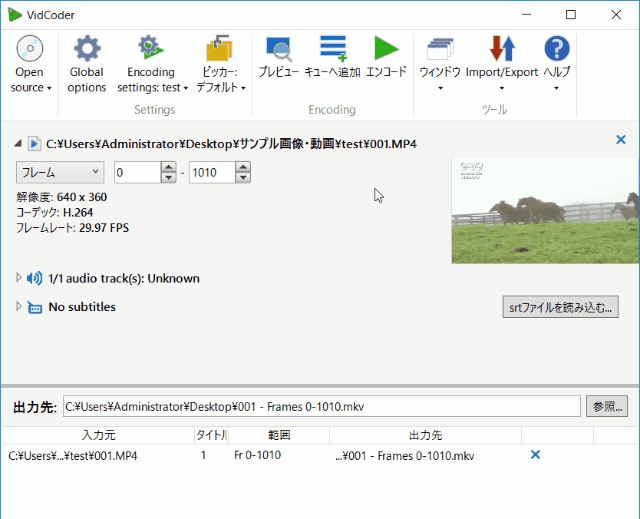Open the Import/Export menu

[502, 64]
